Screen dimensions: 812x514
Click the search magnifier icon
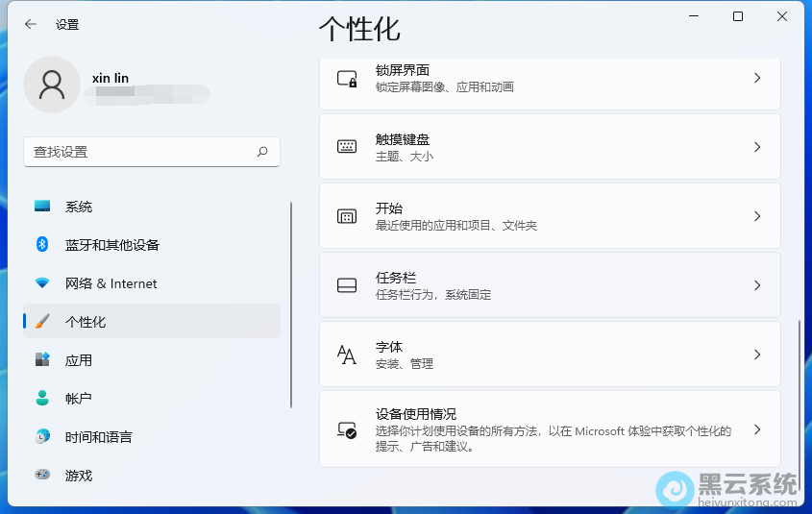point(262,152)
